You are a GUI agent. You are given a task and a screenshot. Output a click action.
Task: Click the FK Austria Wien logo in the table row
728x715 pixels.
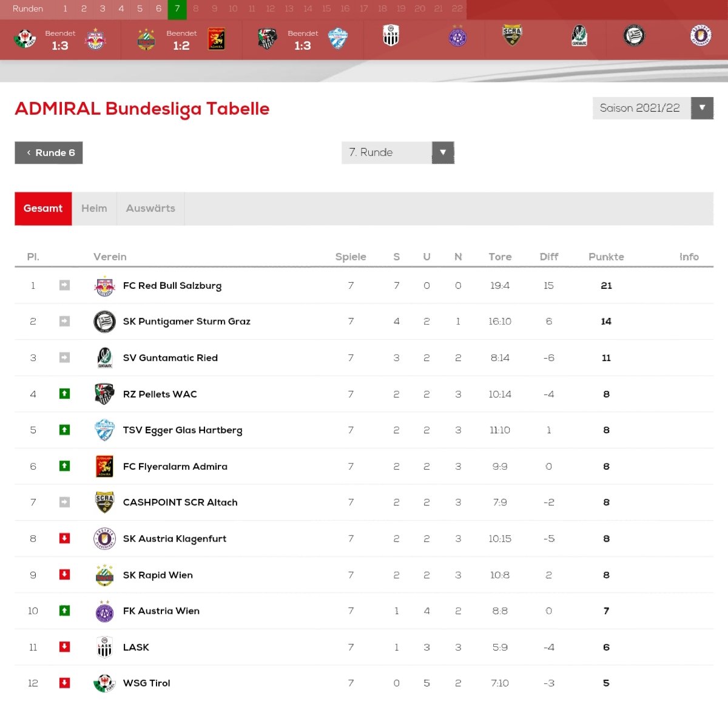(104, 611)
